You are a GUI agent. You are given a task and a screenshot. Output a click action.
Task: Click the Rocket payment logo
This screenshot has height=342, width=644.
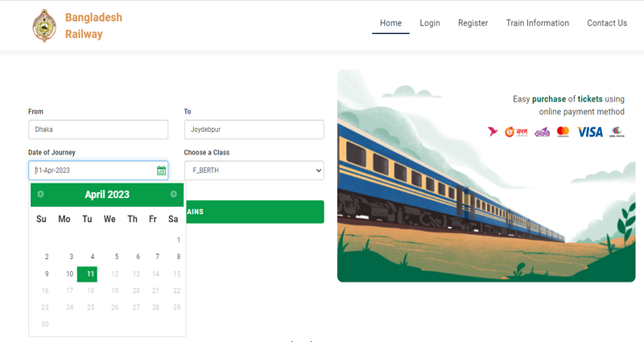pyautogui.click(x=542, y=132)
